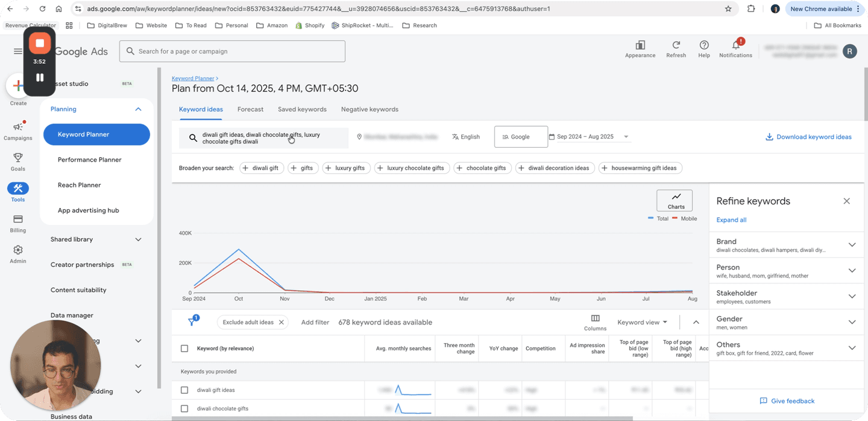
Task: Click the Add filter button
Action: click(315, 322)
